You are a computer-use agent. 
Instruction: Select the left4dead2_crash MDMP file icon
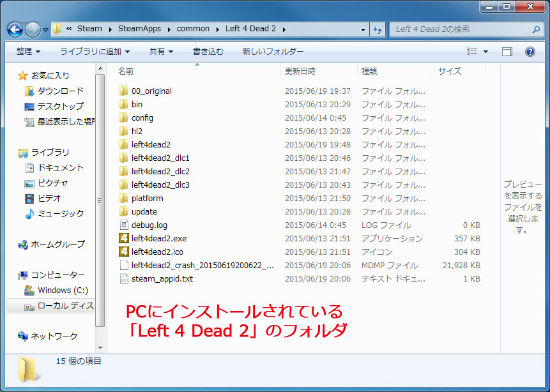124,265
